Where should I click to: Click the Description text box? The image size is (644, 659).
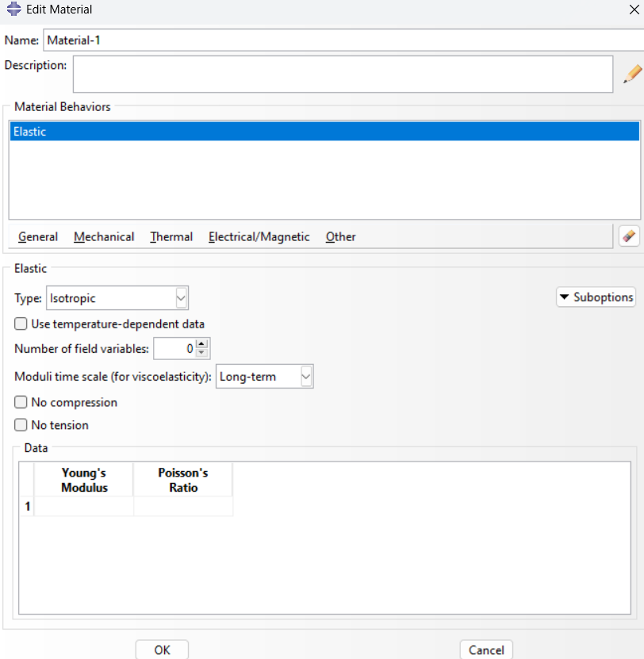[343, 74]
